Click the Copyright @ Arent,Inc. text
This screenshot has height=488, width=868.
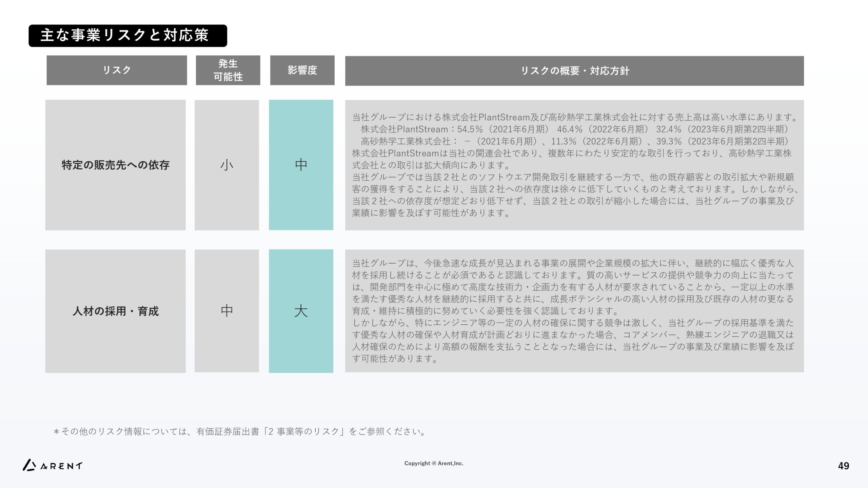(x=434, y=463)
